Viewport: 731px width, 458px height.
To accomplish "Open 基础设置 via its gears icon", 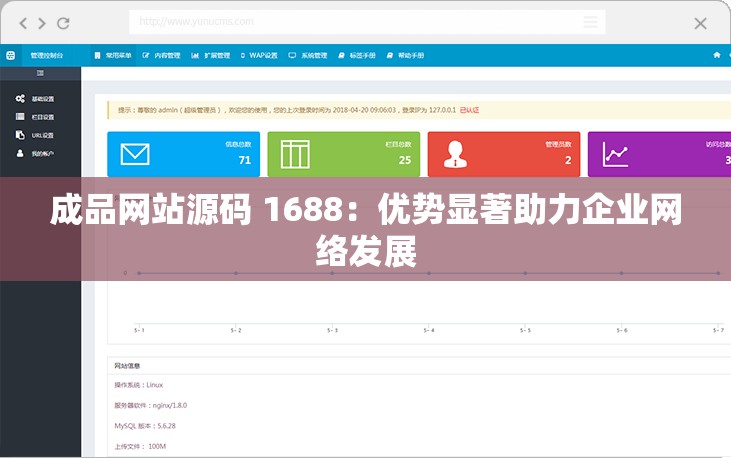I will [20, 98].
